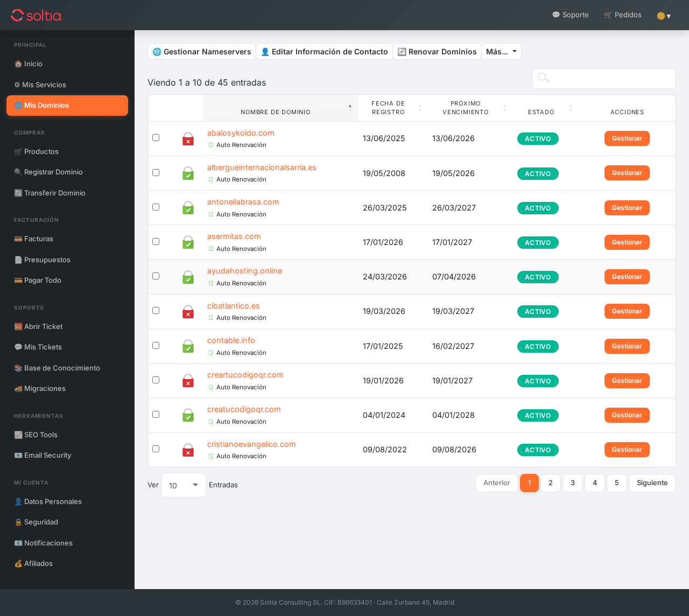Select the checkbox for asermitas.com
This screenshot has width=689, height=616.
tap(156, 242)
